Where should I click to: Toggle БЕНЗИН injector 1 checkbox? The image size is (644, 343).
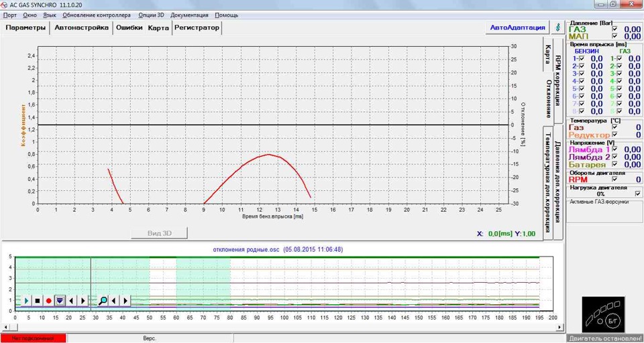[x=582, y=59]
